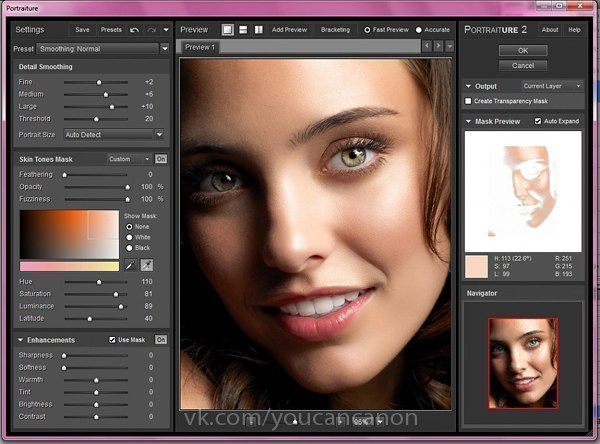Click the undo arrow in Settings
The height and width of the screenshot is (444, 600).
click(x=135, y=30)
